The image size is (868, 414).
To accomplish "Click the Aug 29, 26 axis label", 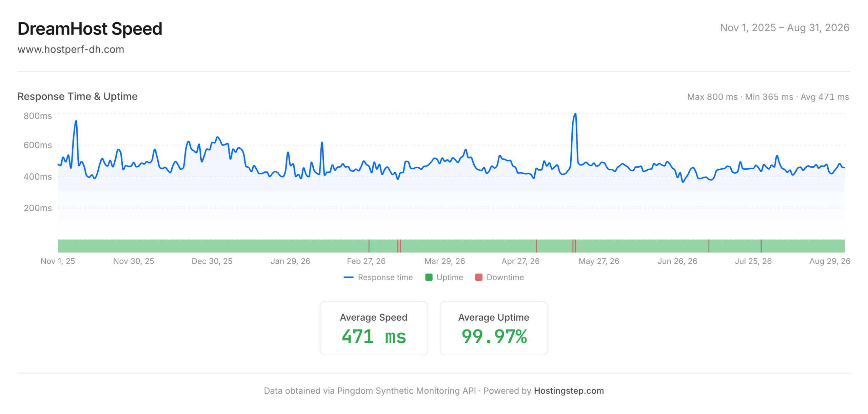I will pos(830,261).
